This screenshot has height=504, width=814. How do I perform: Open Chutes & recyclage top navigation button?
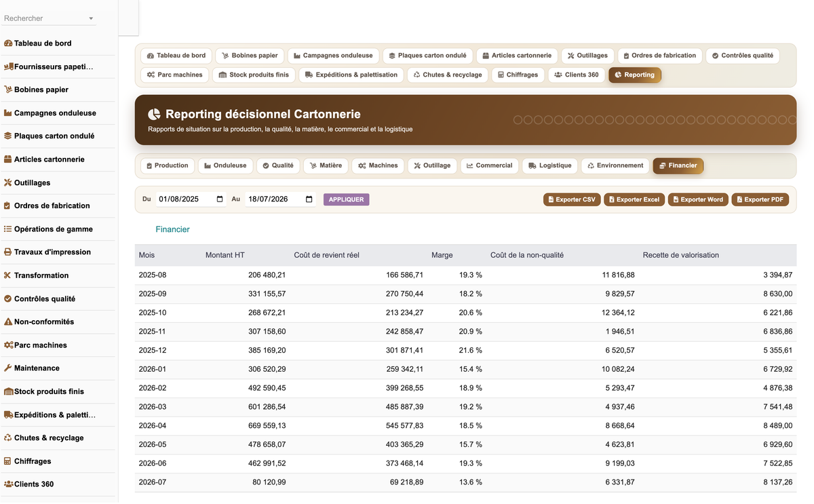(448, 75)
